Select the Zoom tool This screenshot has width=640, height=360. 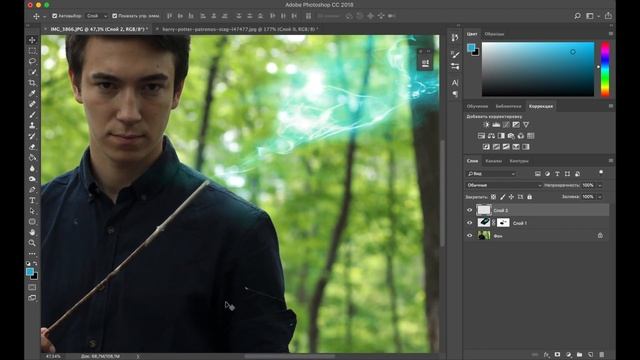(32, 243)
